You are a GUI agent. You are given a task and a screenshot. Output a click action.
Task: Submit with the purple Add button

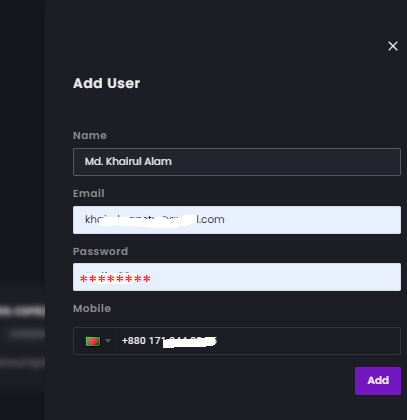378,381
